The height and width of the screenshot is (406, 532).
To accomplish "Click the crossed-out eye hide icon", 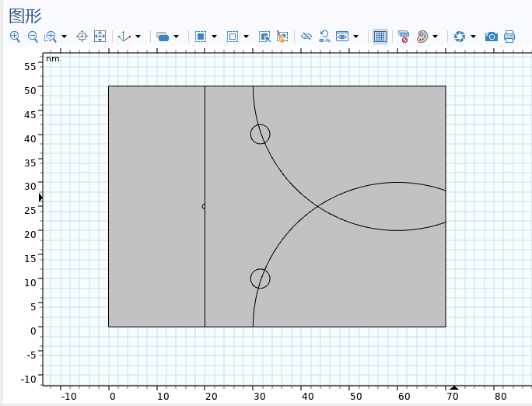I will pyautogui.click(x=306, y=36).
